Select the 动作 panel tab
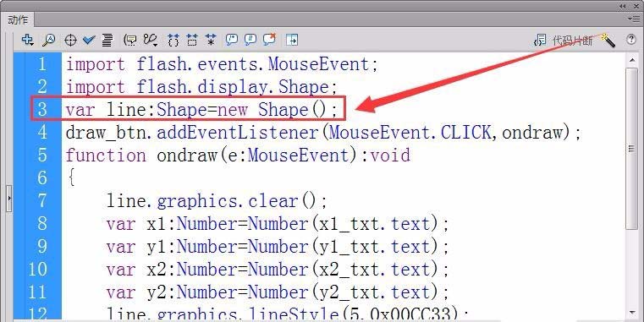This screenshot has height=322, width=644. click(x=18, y=19)
